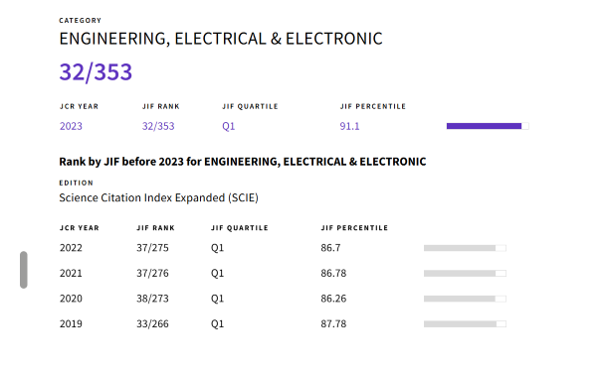Click the purple percentile progress bar
This screenshot has height=372, width=607.
[x=487, y=126]
